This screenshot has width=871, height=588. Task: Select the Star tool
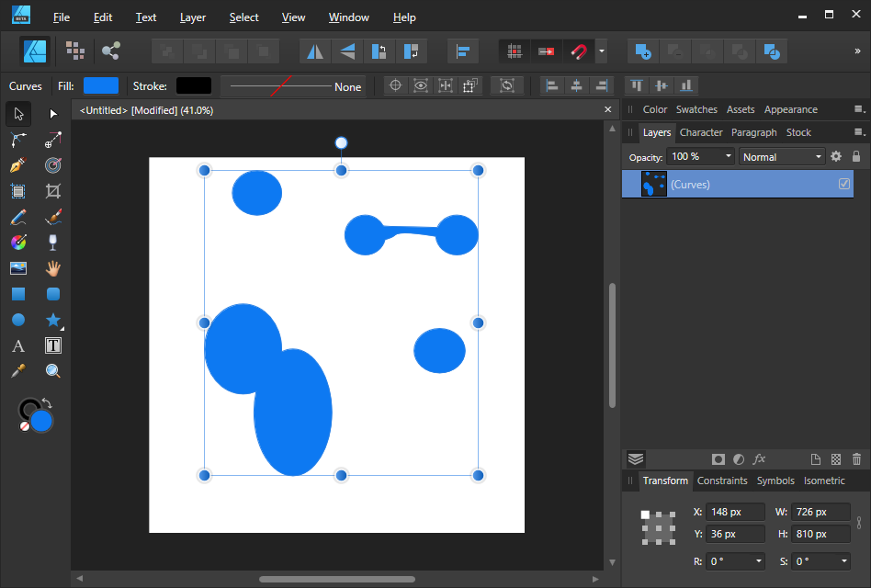[52, 320]
